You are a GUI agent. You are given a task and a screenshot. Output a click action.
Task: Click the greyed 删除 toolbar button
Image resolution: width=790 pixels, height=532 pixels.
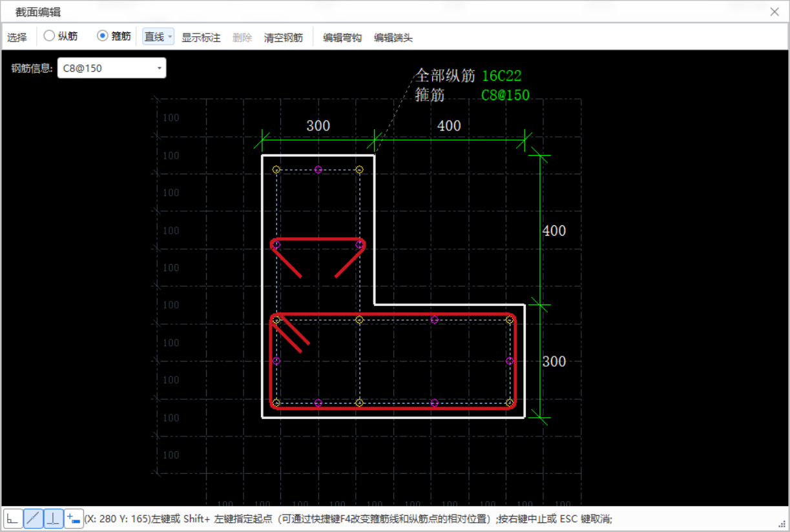click(242, 37)
